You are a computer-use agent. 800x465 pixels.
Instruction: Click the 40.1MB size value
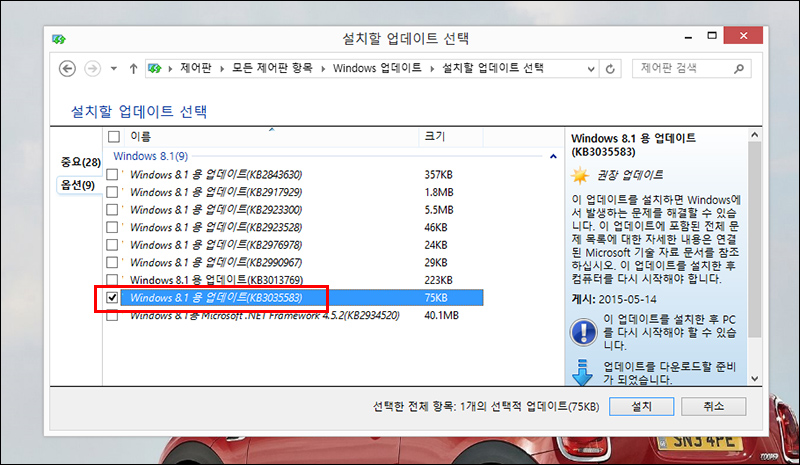pos(441,315)
